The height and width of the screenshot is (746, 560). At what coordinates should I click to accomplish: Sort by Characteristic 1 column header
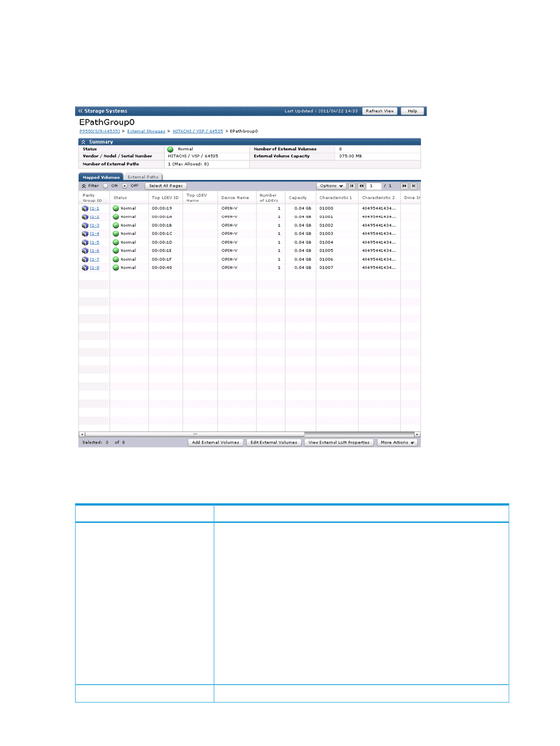(x=337, y=198)
